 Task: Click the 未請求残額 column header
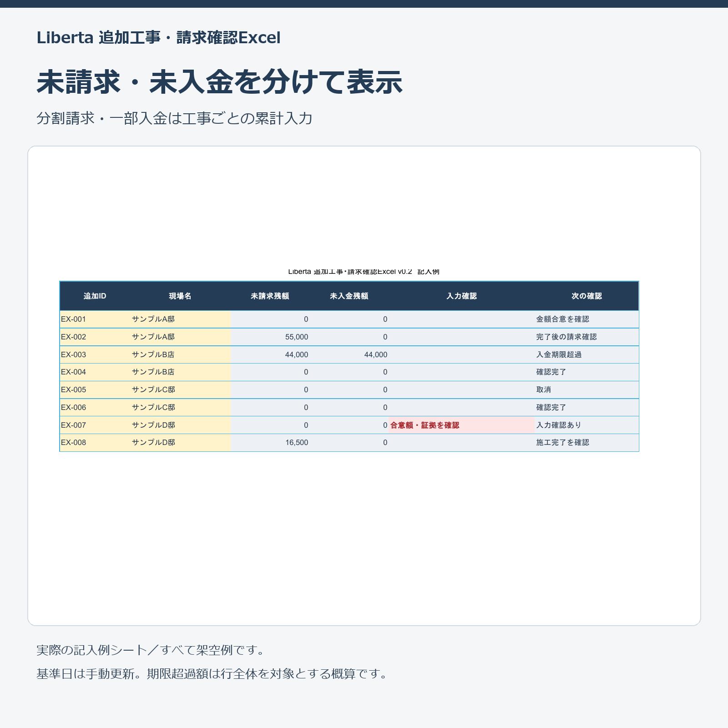270,296
